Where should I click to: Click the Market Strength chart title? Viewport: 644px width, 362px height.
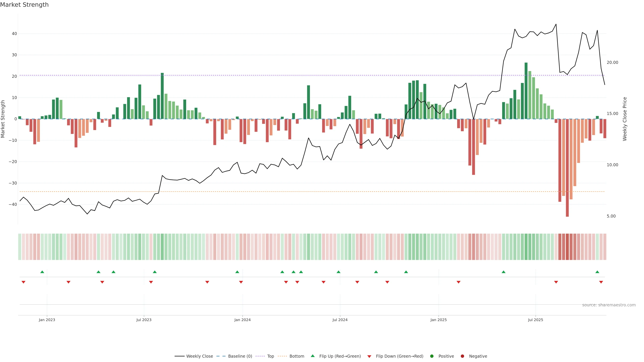tap(24, 5)
